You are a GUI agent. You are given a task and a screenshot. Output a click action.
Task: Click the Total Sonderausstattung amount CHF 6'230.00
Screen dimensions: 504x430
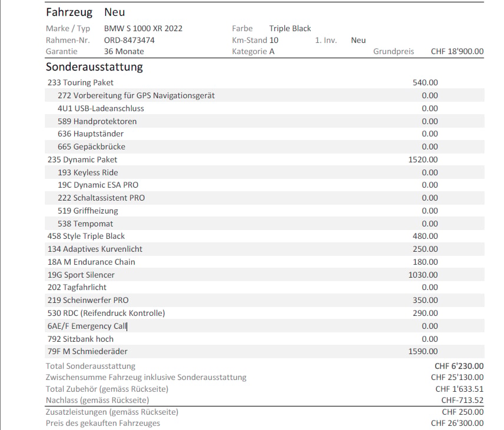(459, 366)
